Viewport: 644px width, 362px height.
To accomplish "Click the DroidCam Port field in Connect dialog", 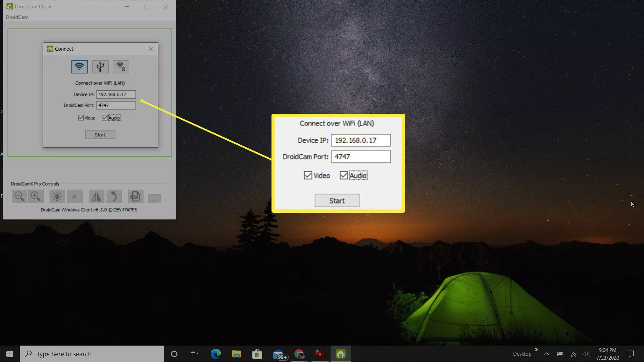I will click(x=116, y=105).
